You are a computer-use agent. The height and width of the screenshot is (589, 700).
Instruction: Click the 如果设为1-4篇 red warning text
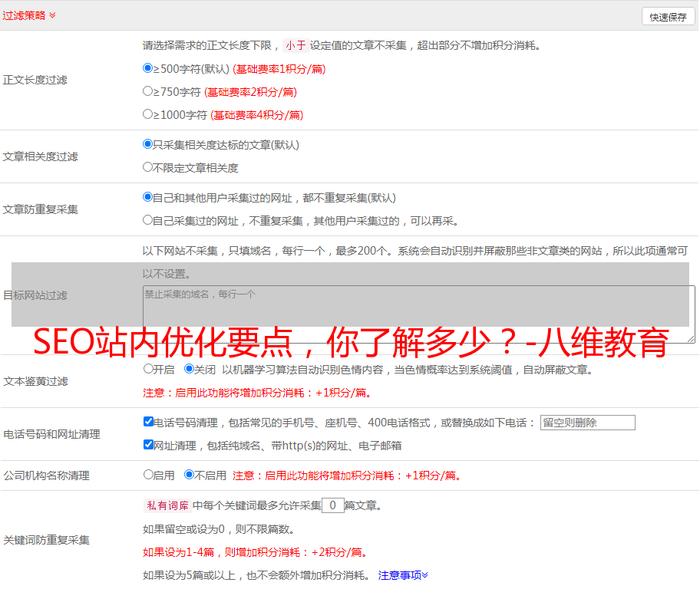[x=256, y=552]
